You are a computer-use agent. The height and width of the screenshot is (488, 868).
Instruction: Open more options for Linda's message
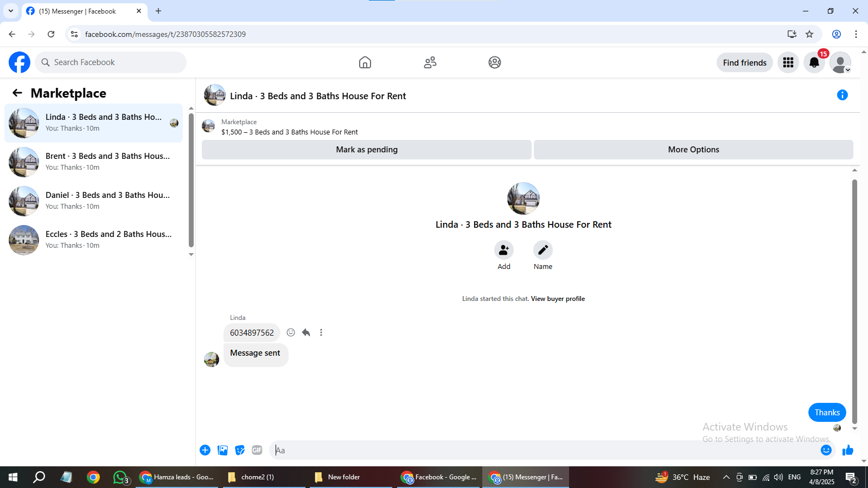click(321, 332)
